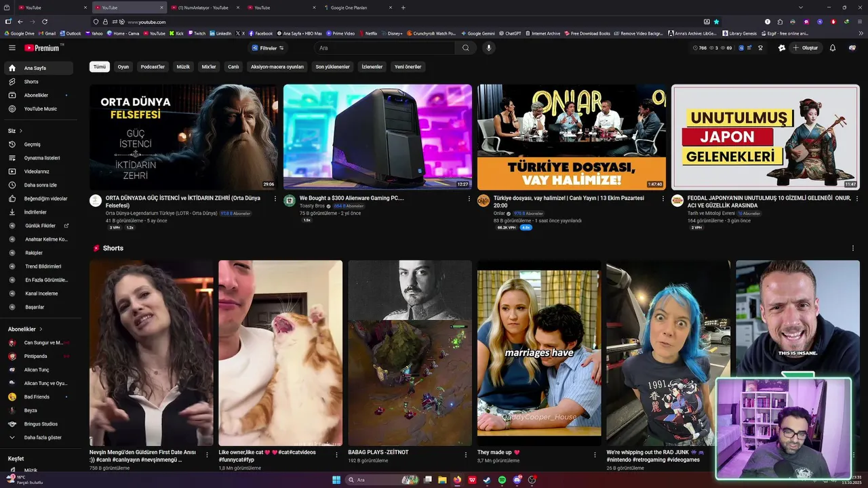Screen dimensions: 868x488
Task: Click YouTube search input field
Action: point(385,48)
